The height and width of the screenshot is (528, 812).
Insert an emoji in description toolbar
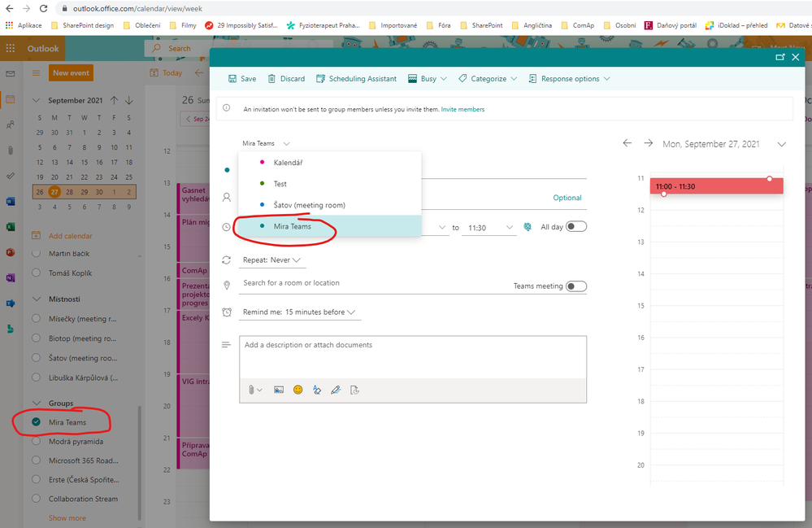click(297, 390)
